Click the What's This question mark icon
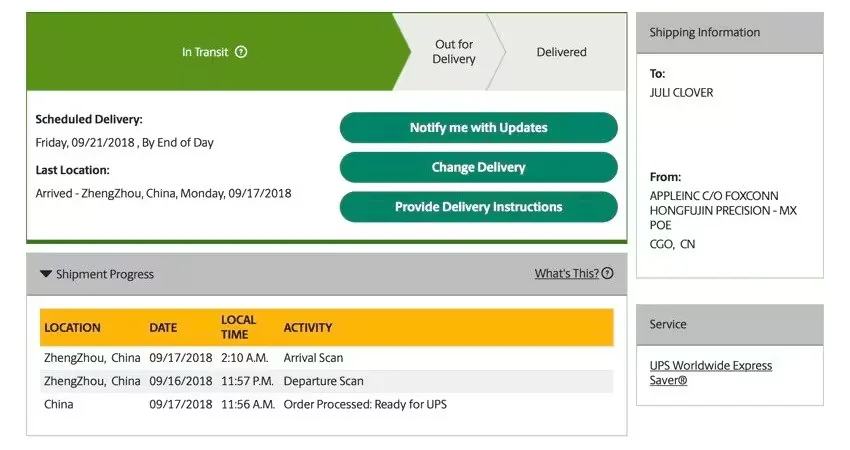This screenshot has width=850, height=450. pos(608,274)
